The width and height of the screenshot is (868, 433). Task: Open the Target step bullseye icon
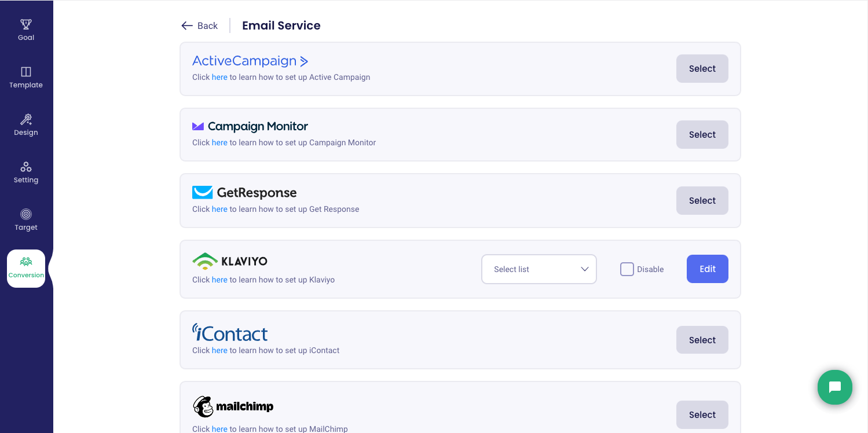tap(26, 214)
